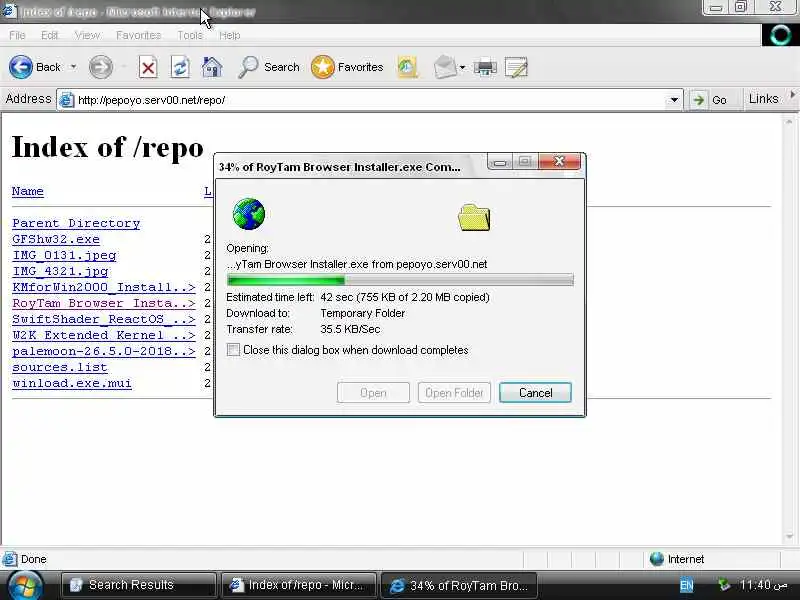
Task: Open sources.list link
Action: pyautogui.click(x=60, y=367)
